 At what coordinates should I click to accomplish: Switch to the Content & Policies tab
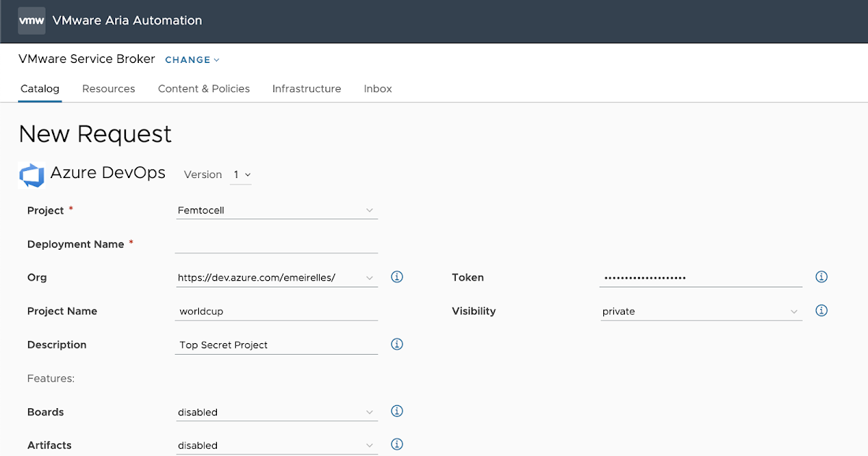pos(204,89)
